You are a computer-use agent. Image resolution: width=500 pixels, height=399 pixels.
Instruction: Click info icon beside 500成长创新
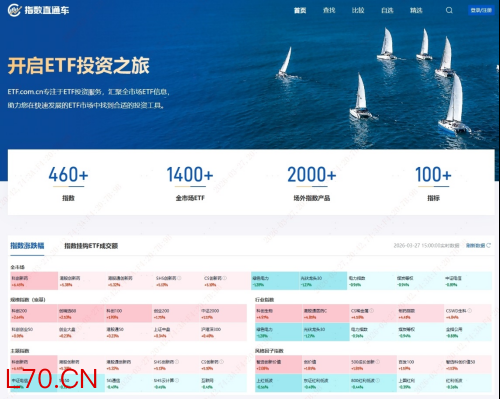coord(378,362)
